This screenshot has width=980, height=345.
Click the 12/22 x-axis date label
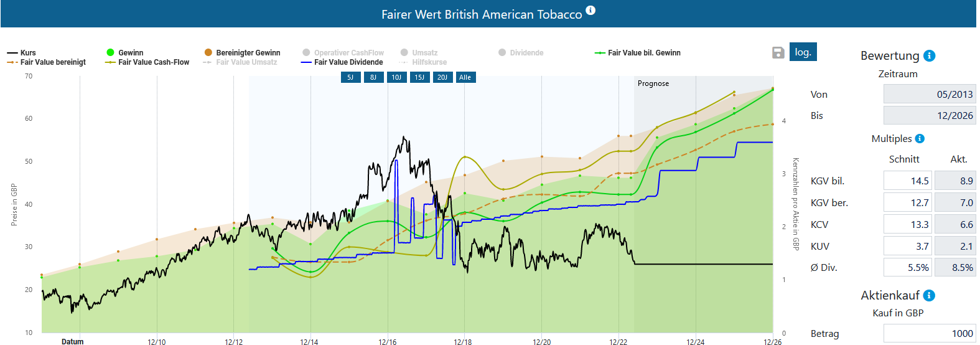pos(618,342)
